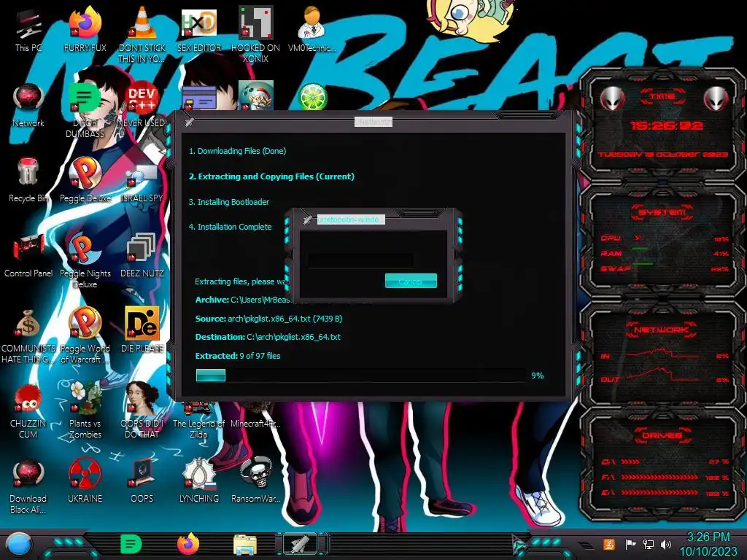This screenshot has width=747, height=560.
Task: Click the UNetbootin main window title bar icon
Action: tap(190, 122)
